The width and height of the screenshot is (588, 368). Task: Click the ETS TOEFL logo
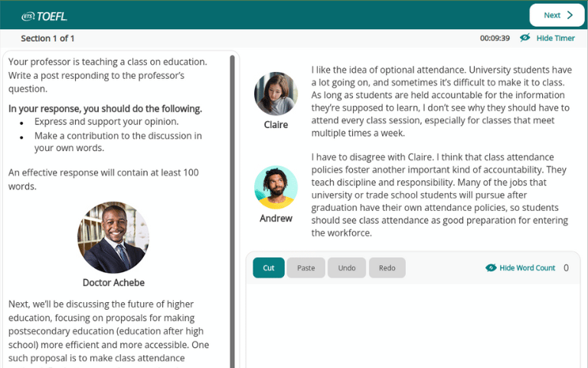tap(44, 15)
